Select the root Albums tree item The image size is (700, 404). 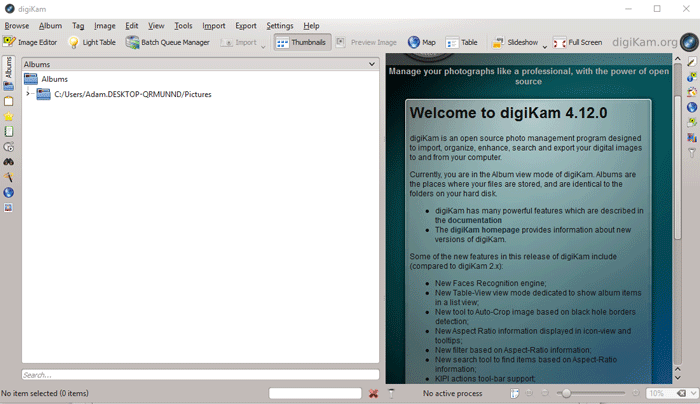point(54,79)
